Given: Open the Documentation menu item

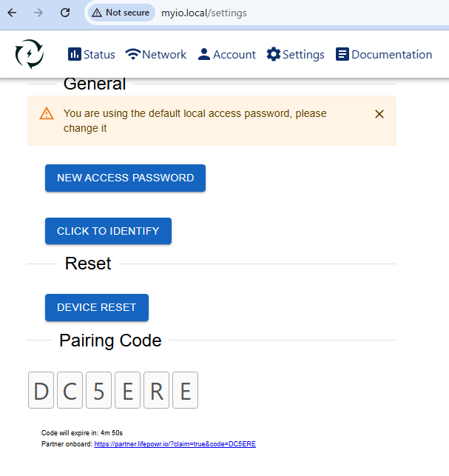Looking at the screenshot, I should tap(391, 54).
